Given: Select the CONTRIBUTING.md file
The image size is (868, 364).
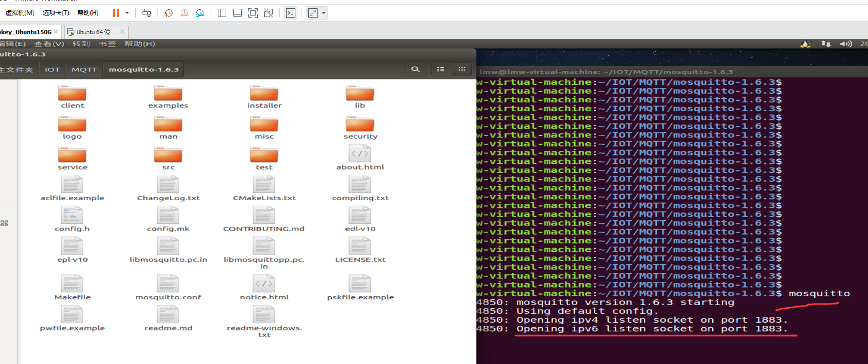Looking at the screenshot, I should coord(264,219).
